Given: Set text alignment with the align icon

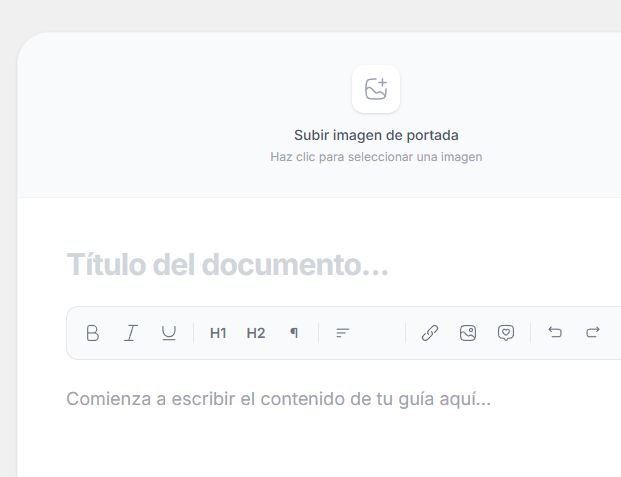Looking at the screenshot, I should (x=342, y=333).
